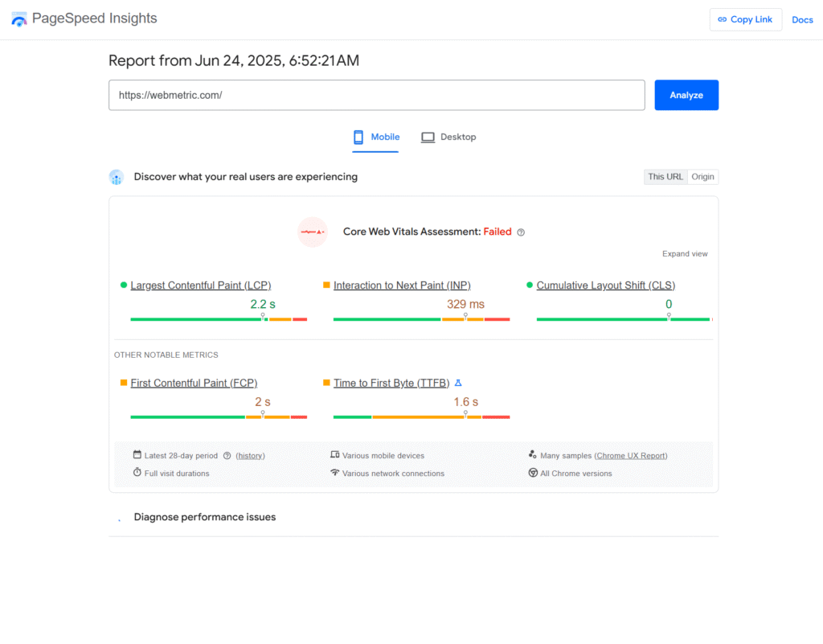Select the Origin toggle
Screen dimensions: 823x644
pos(702,177)
